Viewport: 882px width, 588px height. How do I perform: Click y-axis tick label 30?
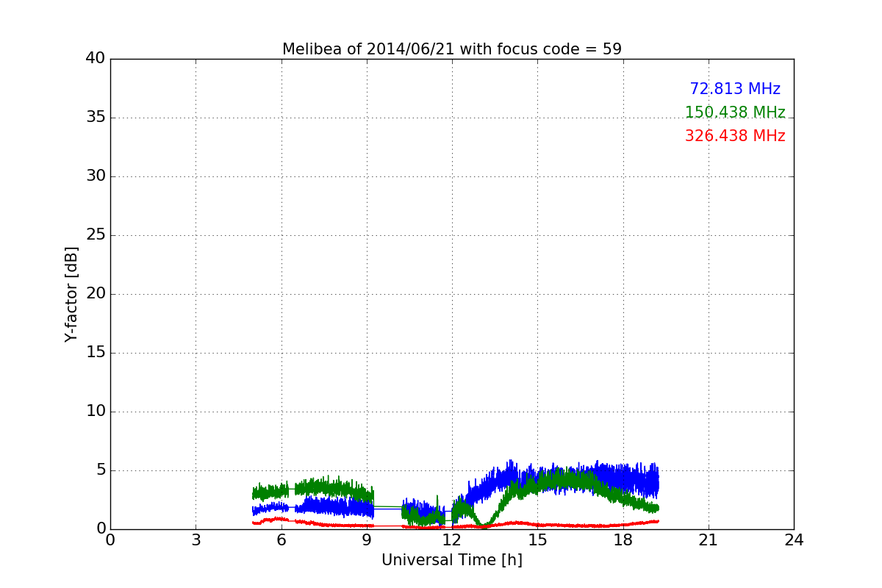96,176
